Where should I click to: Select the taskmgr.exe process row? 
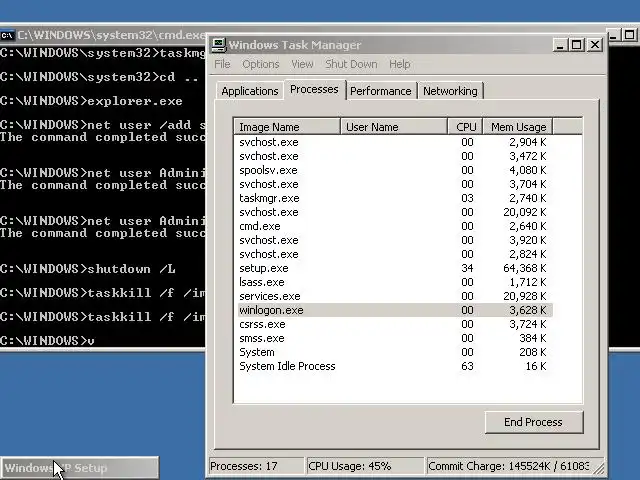click(395, 198)
